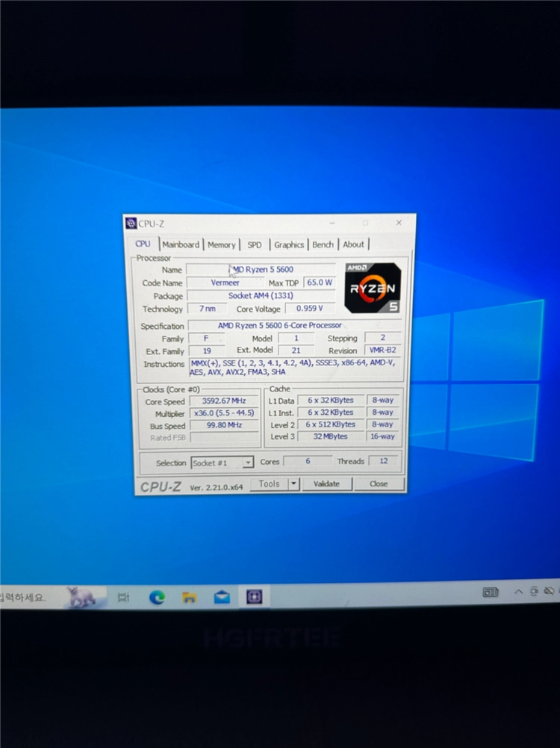Switch to the Bench tab
Screen dimensions: 560x748
pos(323,244)
